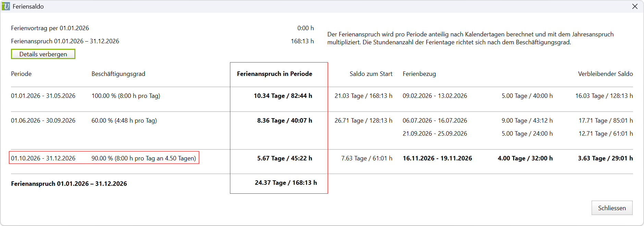This screenshot has width=644, height=226.
Task: Select vacation entry 06.07.2026 - 16.07.2026
Action: tap(435, 121)
